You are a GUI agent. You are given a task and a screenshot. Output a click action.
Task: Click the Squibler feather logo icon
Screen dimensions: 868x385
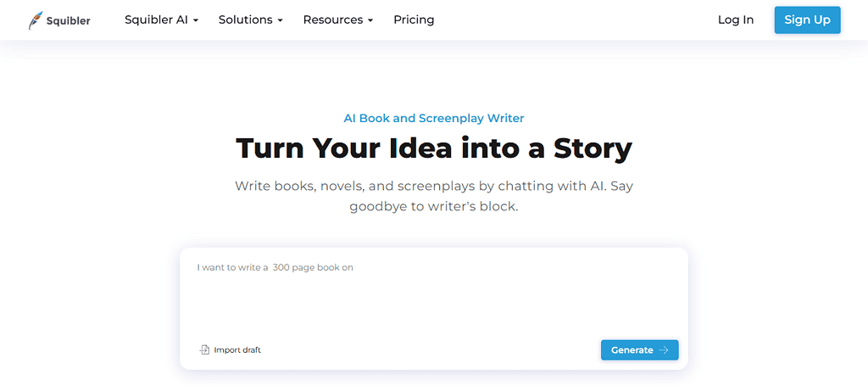(x=36, y=20)
